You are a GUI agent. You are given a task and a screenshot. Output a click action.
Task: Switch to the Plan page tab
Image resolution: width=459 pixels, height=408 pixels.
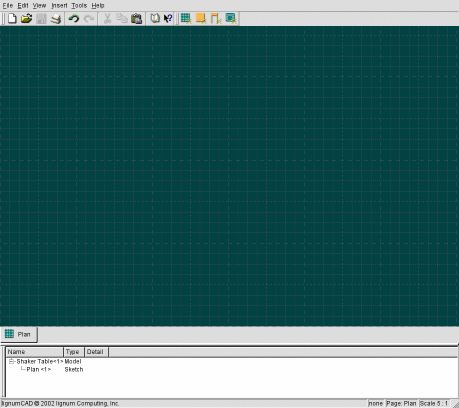click(x=19, y=334)
